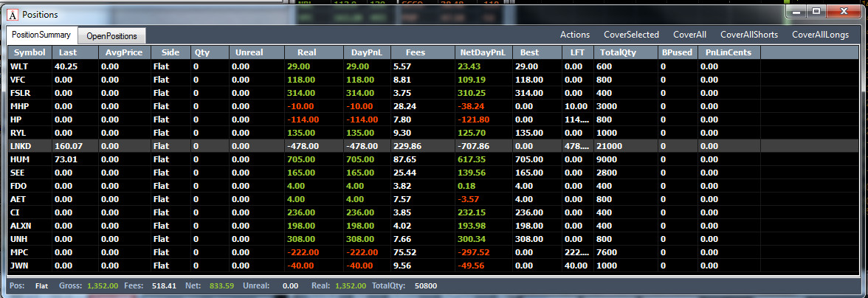Image resolution: width=868 pixels, height=298 pixels.
Task: Click the Qty column header
Action: point(210,52)
